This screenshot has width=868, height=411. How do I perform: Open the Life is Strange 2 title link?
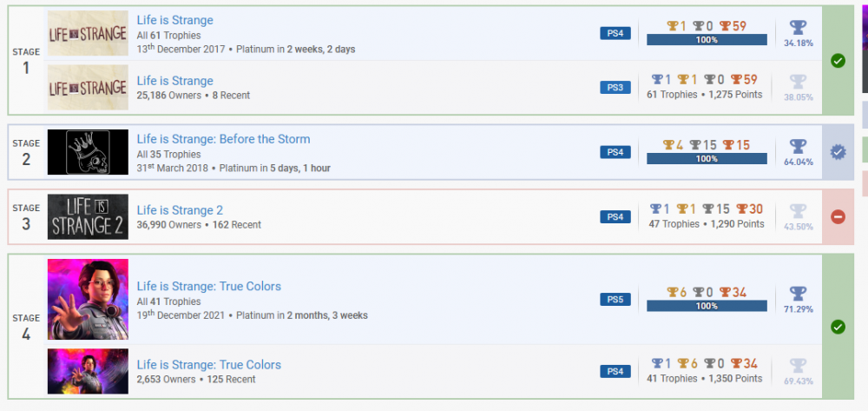click(180, 209)
